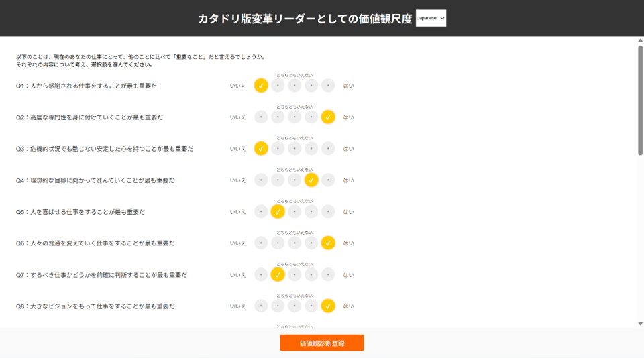Click the 価値観診断登録 orange button
This screenshot has height=358, width=644.
pyautogui.click(x=322, y=343)
